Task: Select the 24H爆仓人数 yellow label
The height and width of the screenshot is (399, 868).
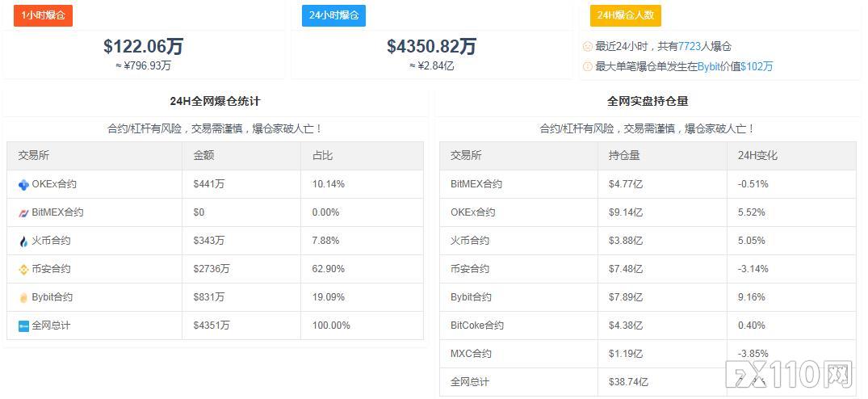Action: (626, 15)
